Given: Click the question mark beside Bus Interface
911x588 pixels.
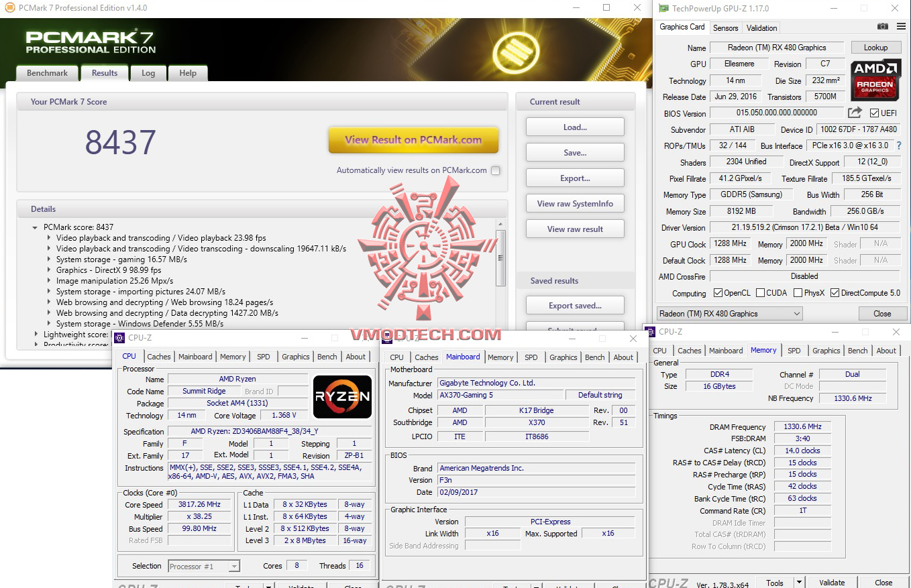Looking at the screenshot, I should pyautogui.click(x=900, y=145).
